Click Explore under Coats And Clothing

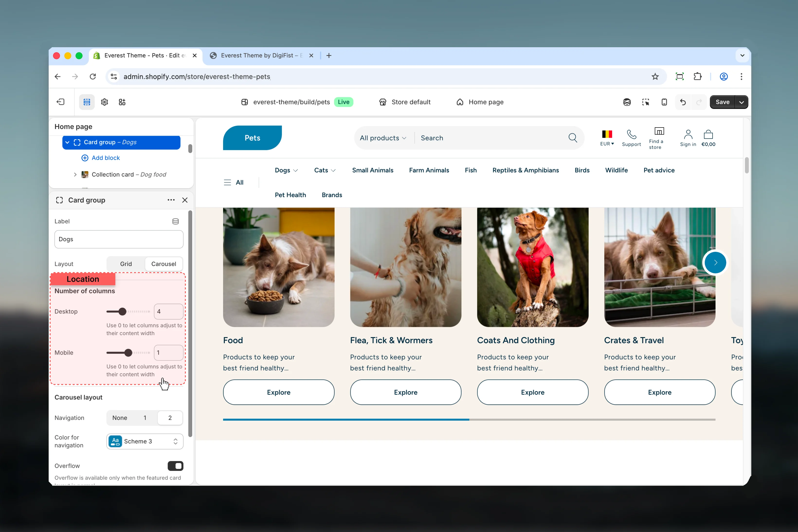click(533, 392)
